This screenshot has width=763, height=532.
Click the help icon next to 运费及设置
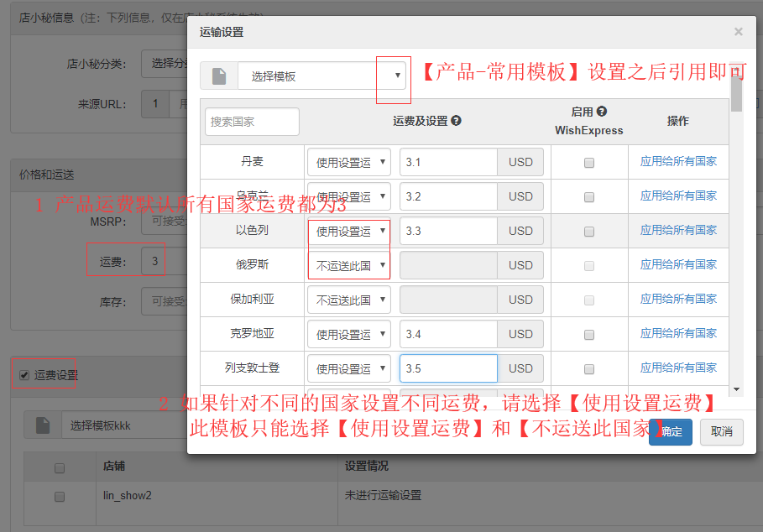(x=456, y=121)
